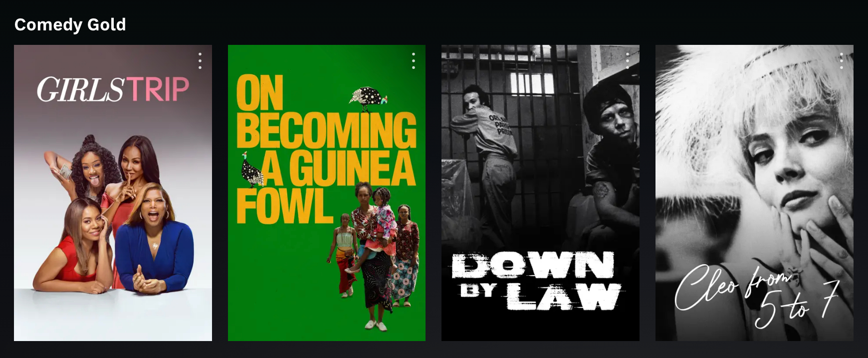Click the blonde woman's face on the Cleo poster
This screenshot has width=868, height=358.
coord(789,160)
